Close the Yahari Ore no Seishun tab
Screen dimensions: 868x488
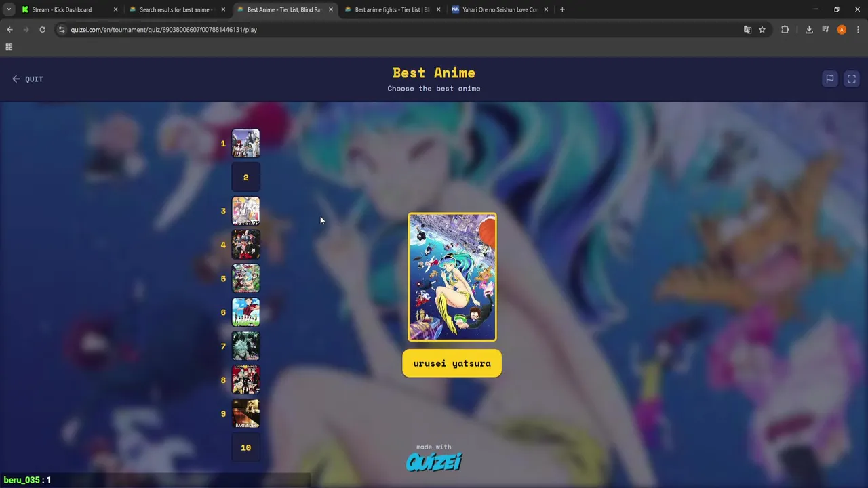546,9
